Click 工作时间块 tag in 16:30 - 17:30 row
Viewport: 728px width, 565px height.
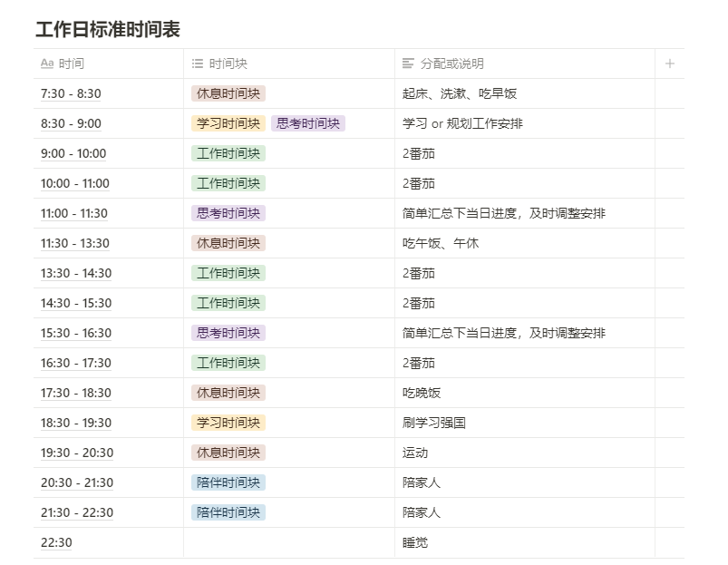[x=228, y=363]
